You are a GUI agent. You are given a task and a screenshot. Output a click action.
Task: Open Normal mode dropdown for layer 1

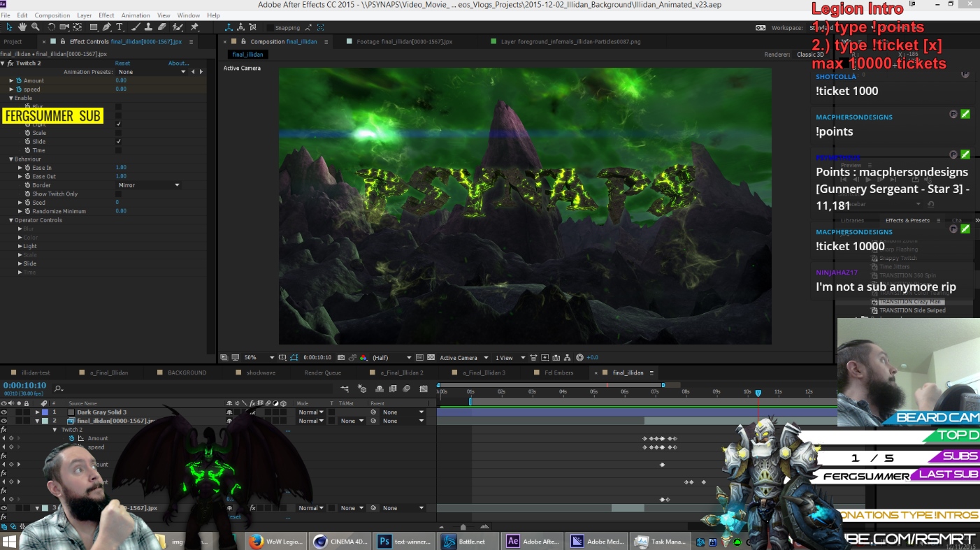311,412
